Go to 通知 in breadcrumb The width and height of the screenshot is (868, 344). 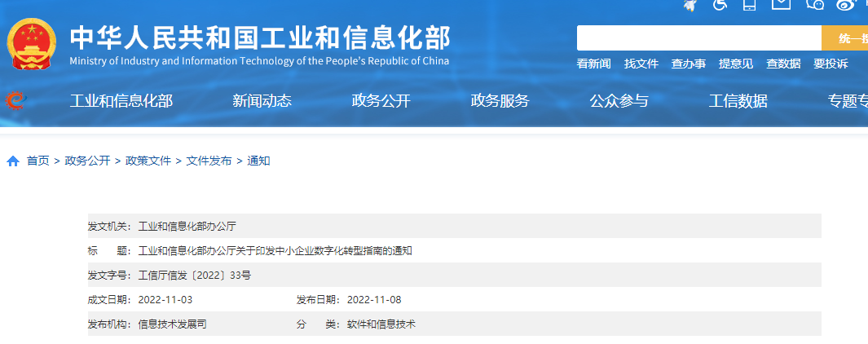[x=258, y=161]
